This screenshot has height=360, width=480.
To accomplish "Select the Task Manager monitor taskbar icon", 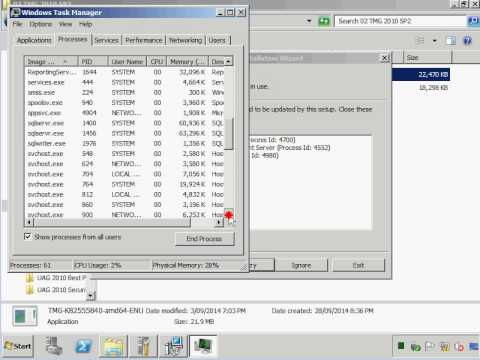I will tap(203, 346).
